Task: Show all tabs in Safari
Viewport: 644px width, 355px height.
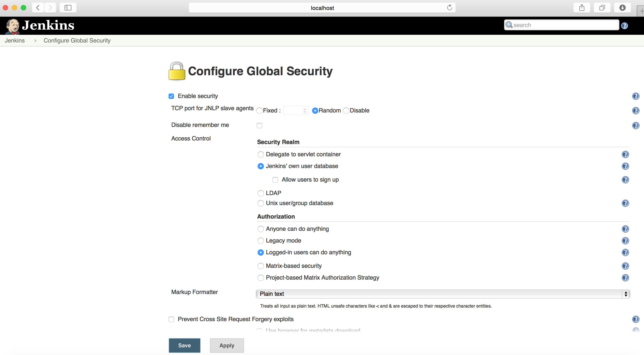Action: point(602,8)
